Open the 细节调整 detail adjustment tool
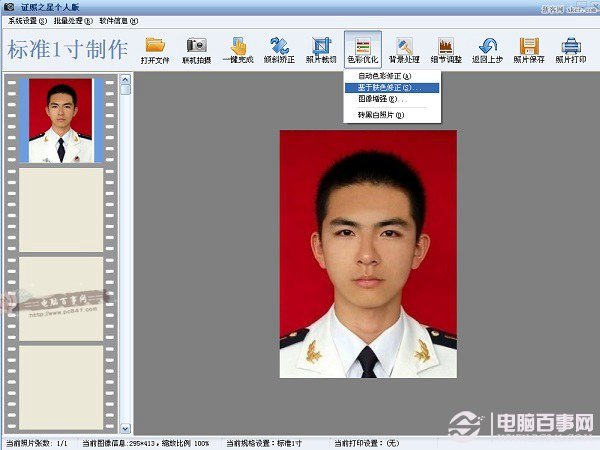 pos(446,50)
